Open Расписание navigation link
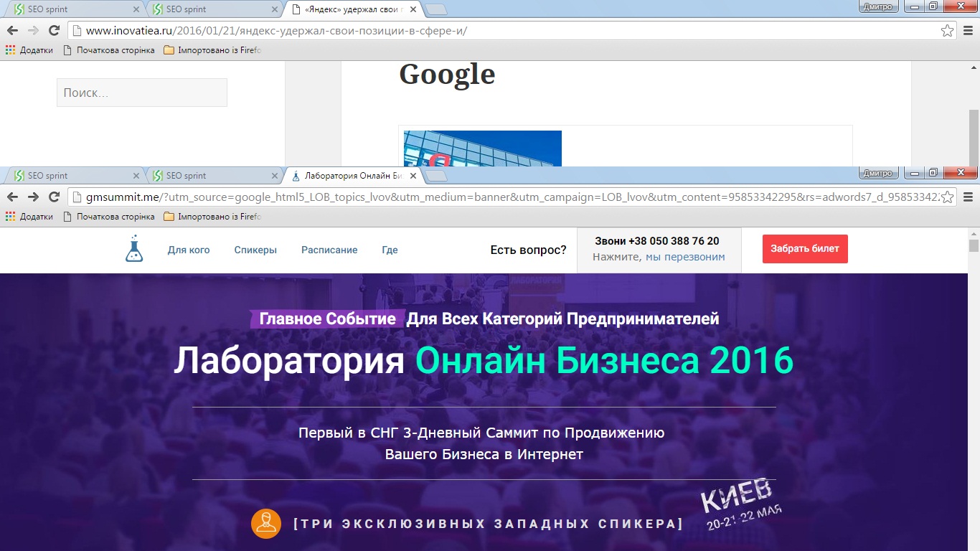 [x=329, y=250]
